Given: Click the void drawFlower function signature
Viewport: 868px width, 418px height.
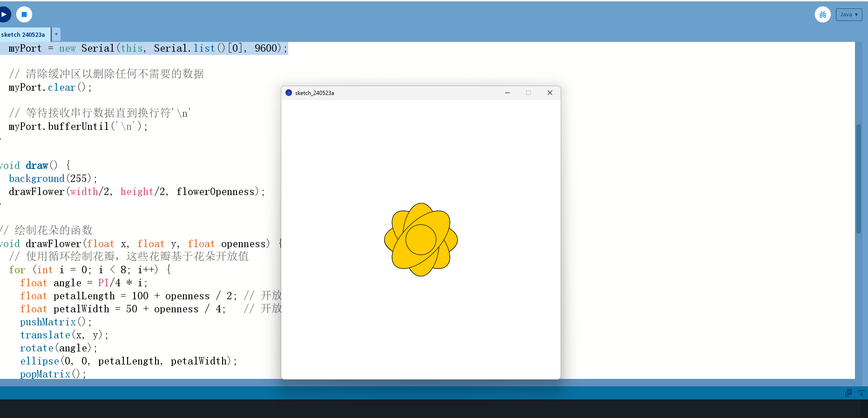Looking at the screenshot, I should tap(141, 244).
